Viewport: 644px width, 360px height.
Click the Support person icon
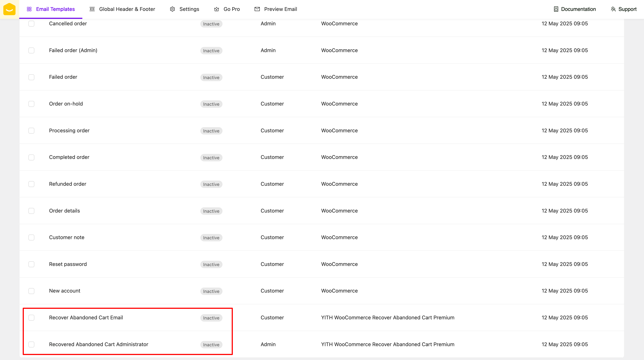point(613,9)
